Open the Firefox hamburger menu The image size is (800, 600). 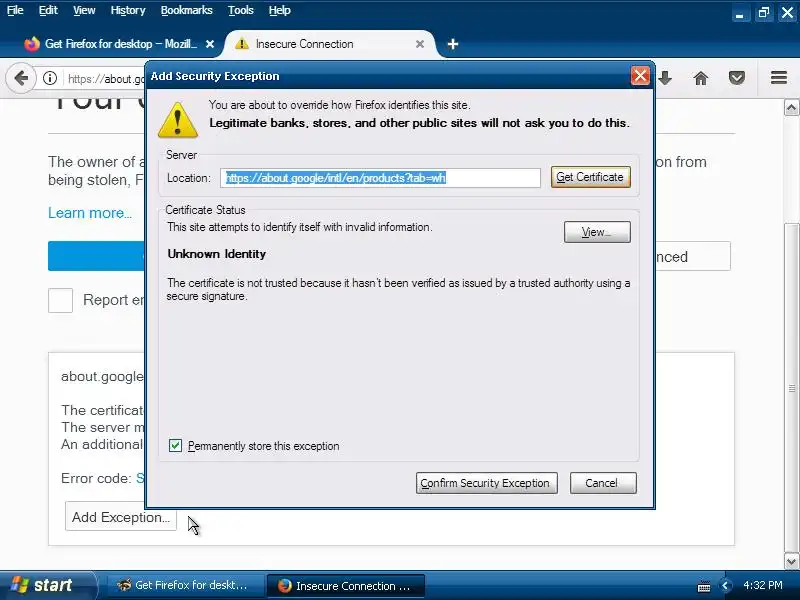tap(779, 78)
